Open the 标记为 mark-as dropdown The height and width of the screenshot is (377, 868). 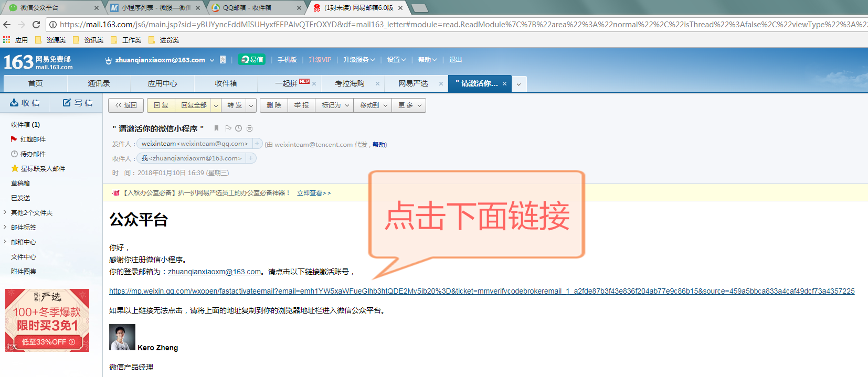[x=335, y=105]
